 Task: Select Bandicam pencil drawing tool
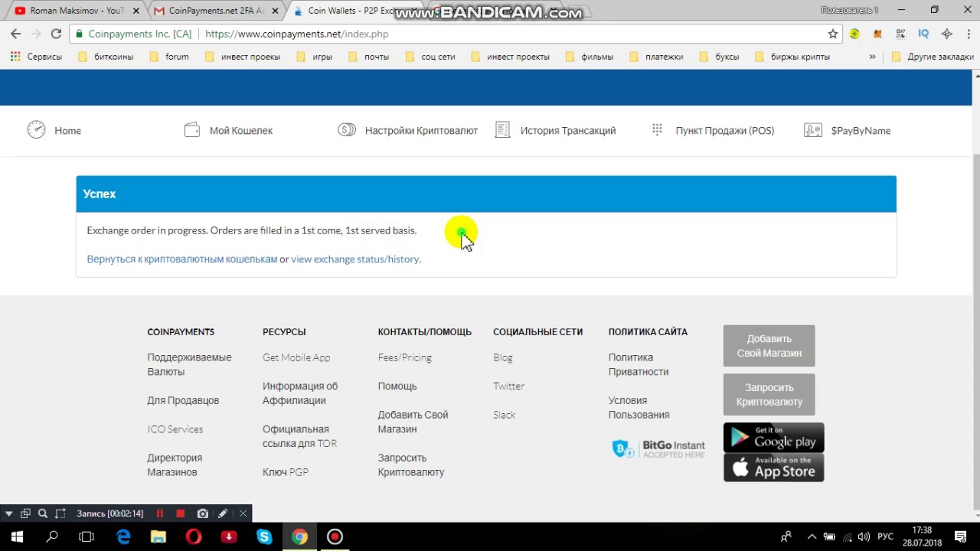click(x=223, y=514)
